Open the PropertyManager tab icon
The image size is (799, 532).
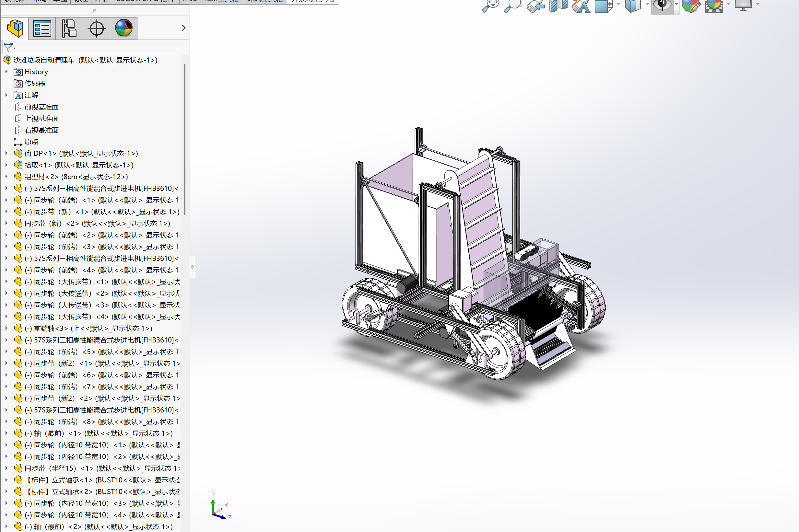point(42,29)
